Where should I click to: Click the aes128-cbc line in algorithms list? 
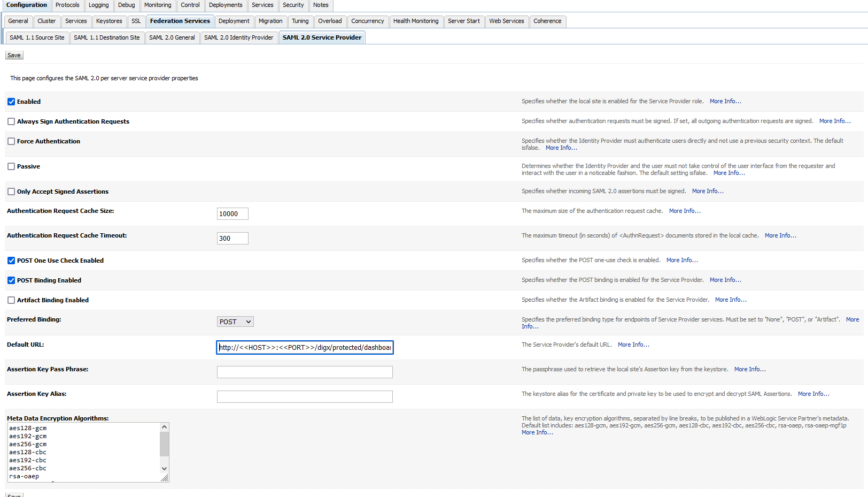(28, 453)
